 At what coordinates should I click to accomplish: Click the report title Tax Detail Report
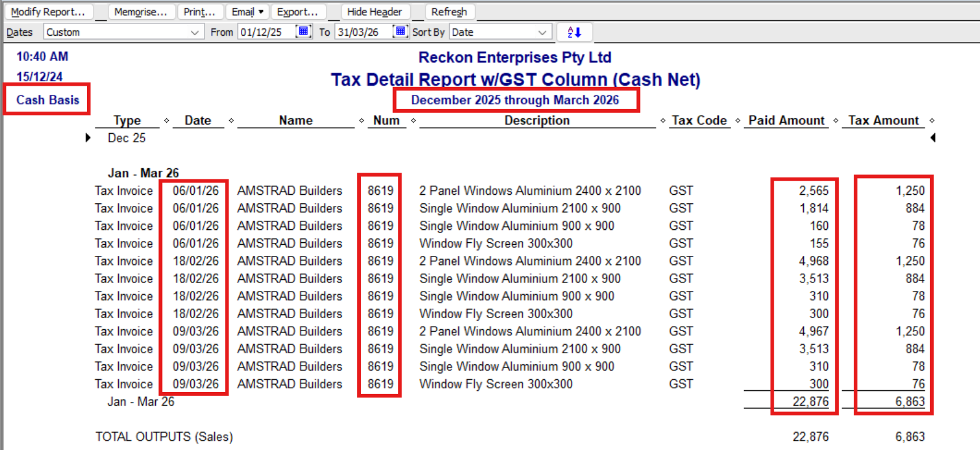516,80
